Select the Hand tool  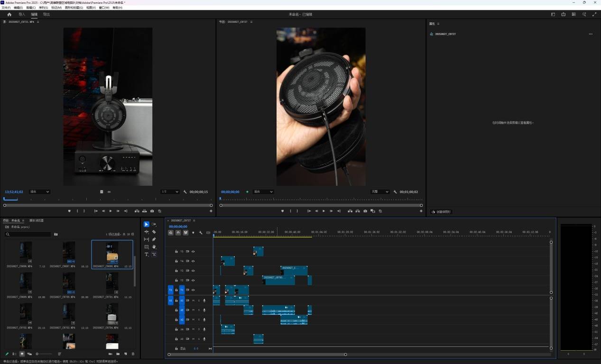click(154, 247)
